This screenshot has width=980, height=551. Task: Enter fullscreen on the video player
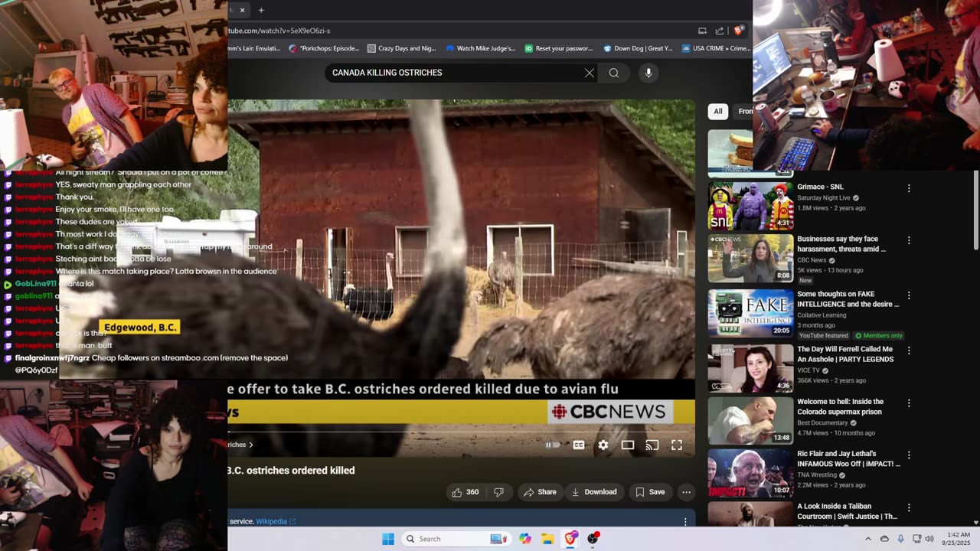pos(677,445)
